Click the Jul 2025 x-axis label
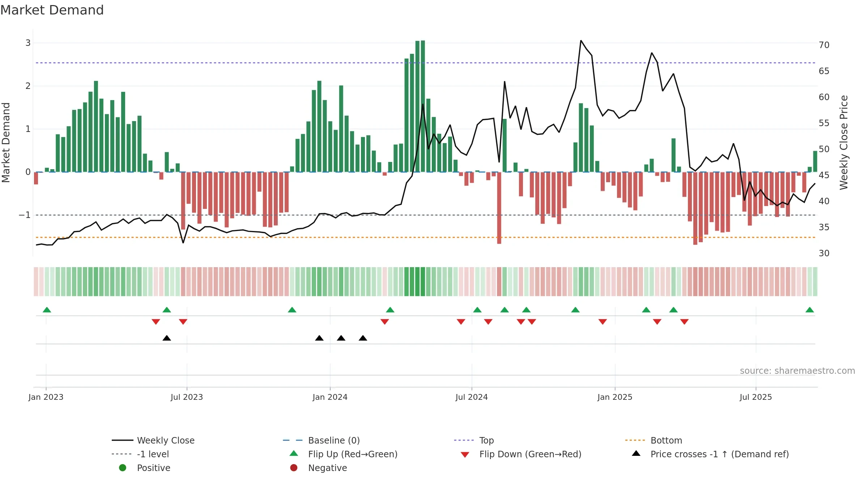868x488 pixels. pos(756,397)
